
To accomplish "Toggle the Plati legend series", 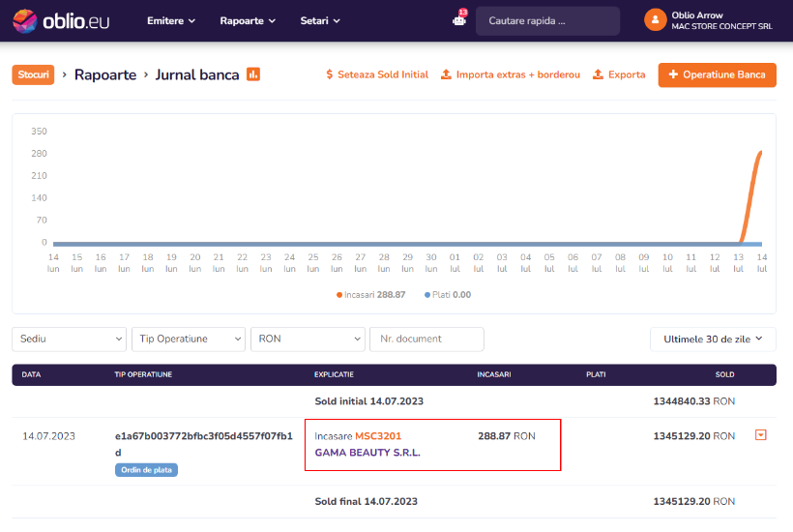I will pos(448,294).
